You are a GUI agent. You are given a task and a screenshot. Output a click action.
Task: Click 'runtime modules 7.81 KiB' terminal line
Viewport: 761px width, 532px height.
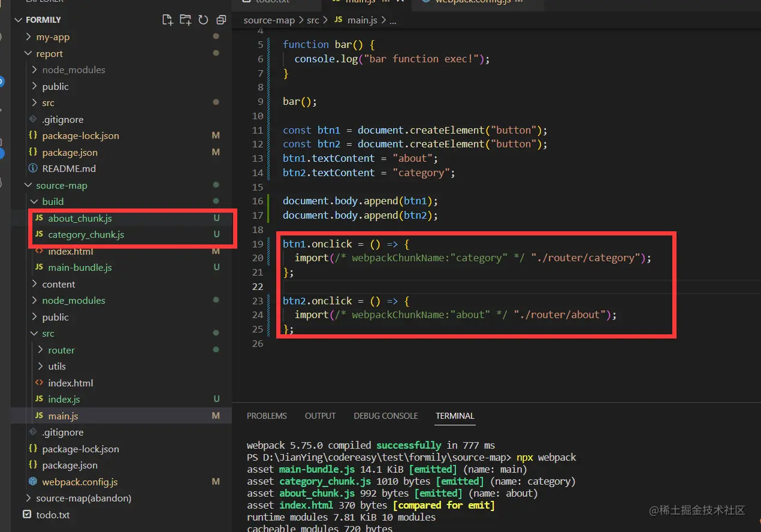click(x=342, y=517)
